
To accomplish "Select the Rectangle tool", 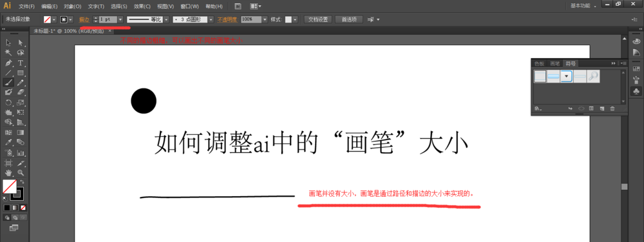I will tap(21, 73).
